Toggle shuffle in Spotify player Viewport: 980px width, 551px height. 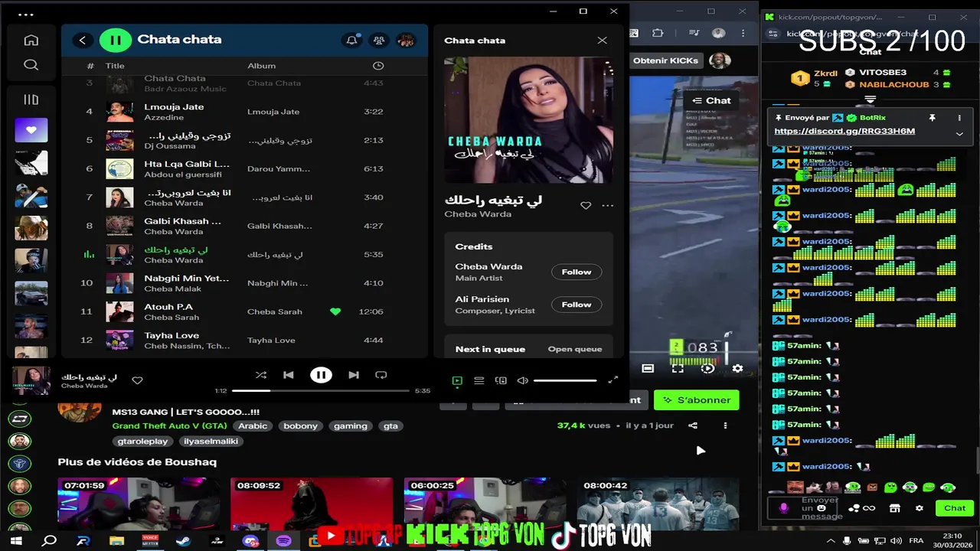(261, 375)
